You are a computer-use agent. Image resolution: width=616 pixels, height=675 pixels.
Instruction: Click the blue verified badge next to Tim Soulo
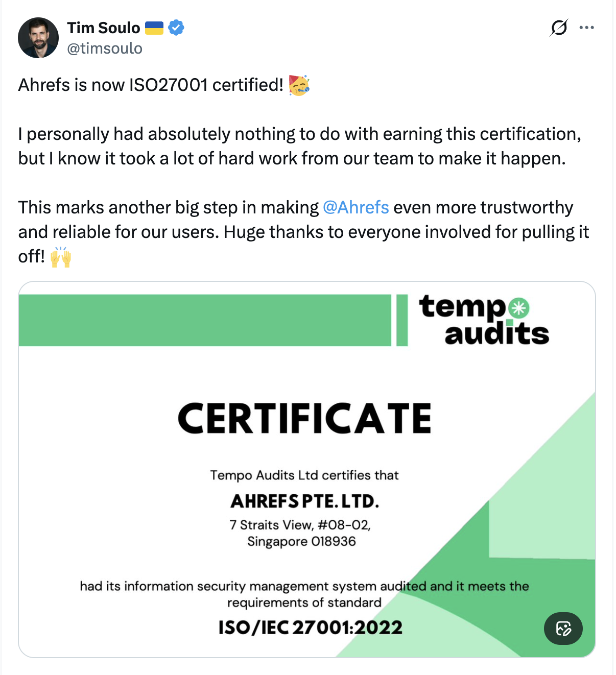pos(176,28)
